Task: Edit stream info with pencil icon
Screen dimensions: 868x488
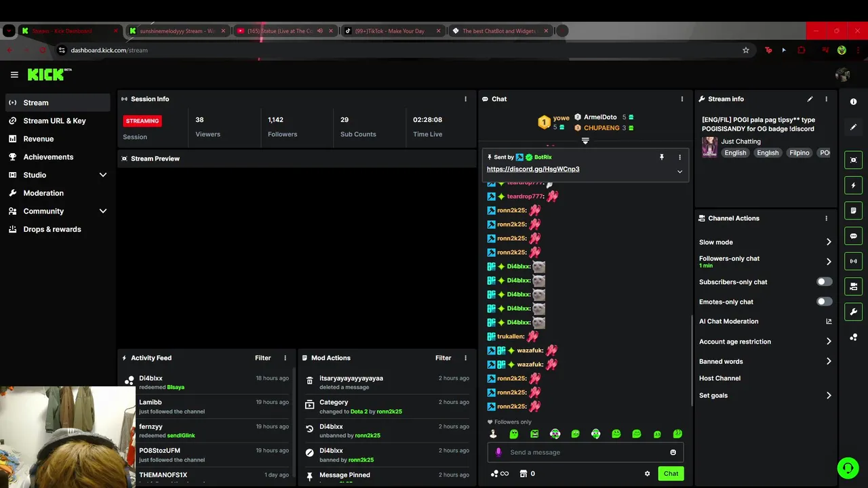Action: pos(810,99)
